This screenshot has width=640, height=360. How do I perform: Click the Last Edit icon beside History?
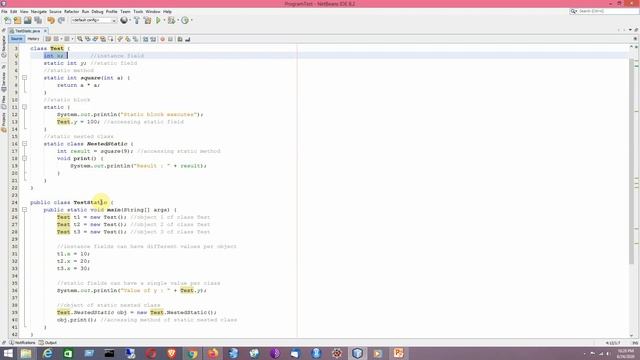coord(48,39)
